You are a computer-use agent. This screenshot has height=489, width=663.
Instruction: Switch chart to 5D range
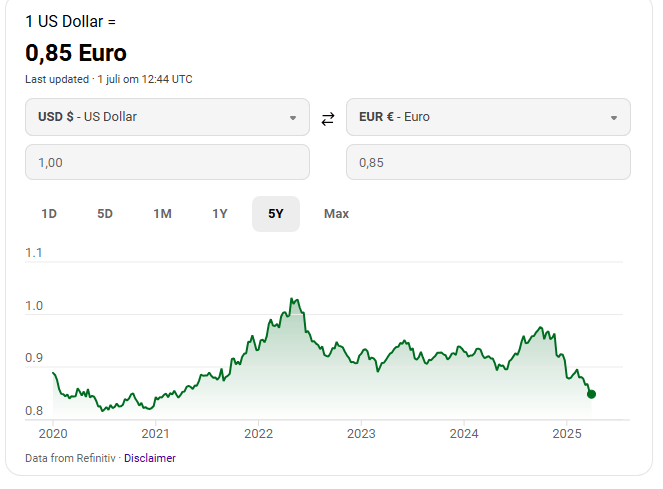[x=105, y=213]
